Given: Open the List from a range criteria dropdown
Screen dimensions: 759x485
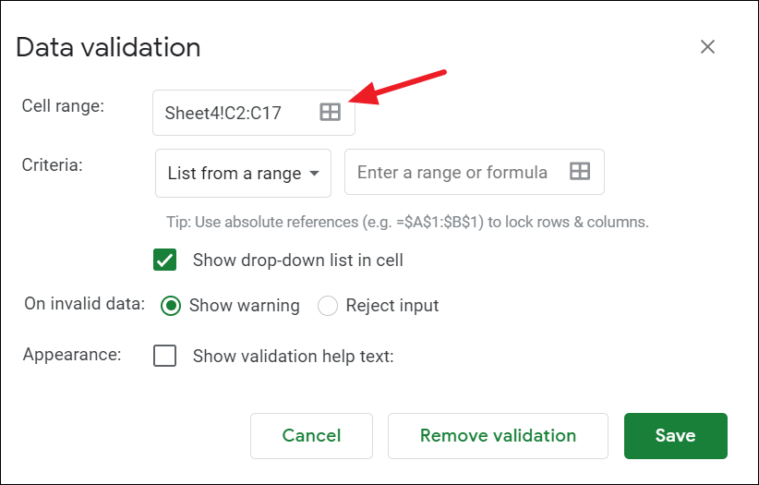Looking at the screenshot, I should pyautogui.click(x=243, y=173).
